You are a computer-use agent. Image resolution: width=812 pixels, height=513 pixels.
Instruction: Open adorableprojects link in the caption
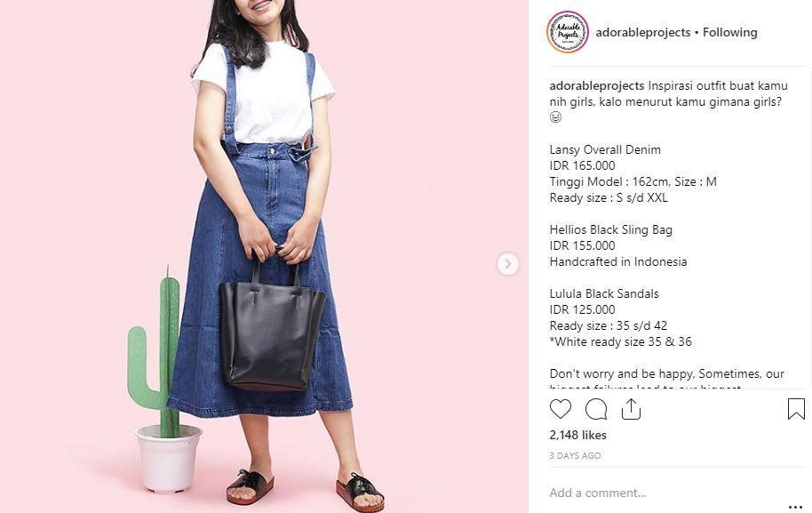pyautogui.click(x=597, y=86)
